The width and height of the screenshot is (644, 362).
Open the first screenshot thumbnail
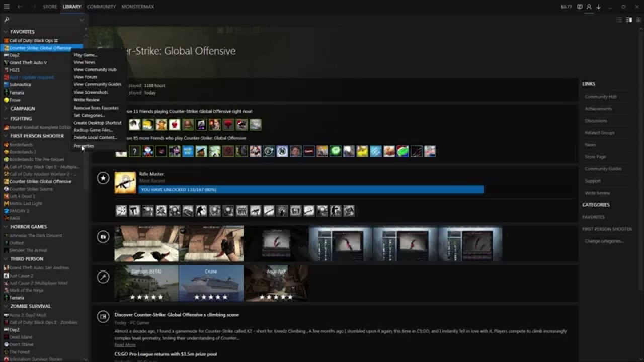tap(146, 244)
